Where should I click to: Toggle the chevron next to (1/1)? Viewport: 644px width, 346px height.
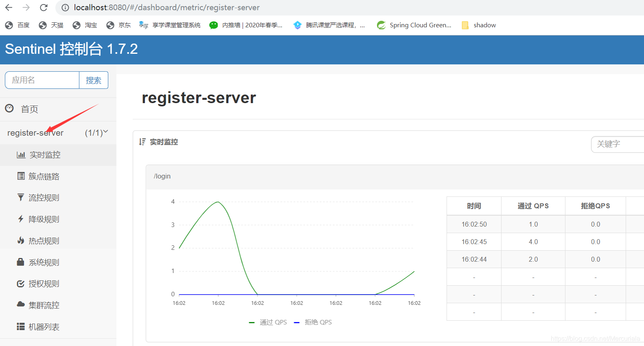pyautogui.click(x=106, y=132)
